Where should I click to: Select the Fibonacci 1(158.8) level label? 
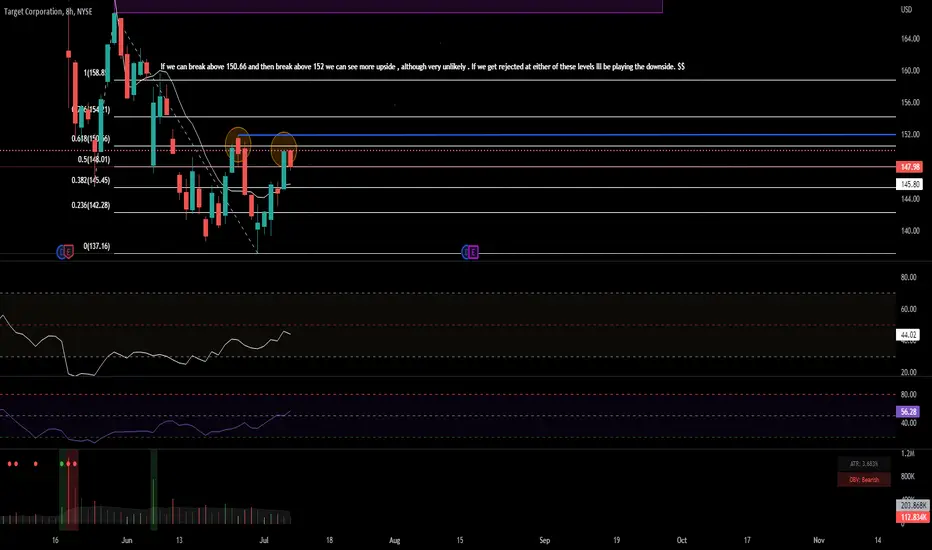point(95,73)
